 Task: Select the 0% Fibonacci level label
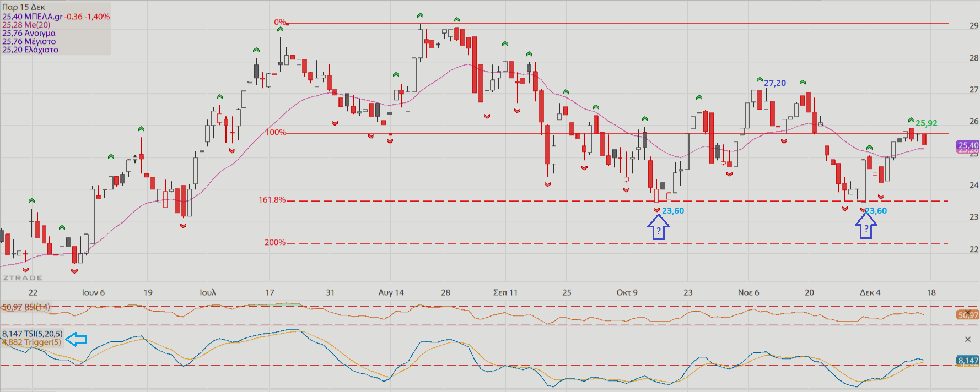pyautogui.click(x=280, y=23)
